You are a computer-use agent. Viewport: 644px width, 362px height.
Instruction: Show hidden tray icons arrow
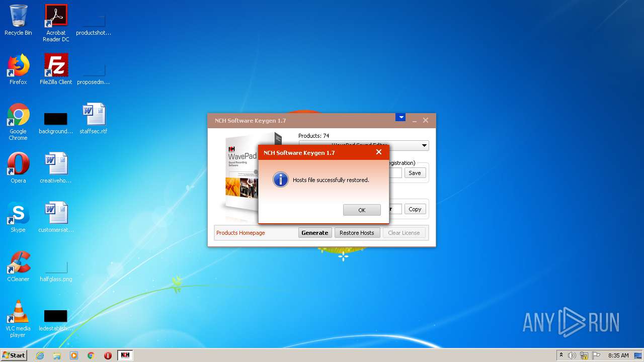click(x=561, y=355)
